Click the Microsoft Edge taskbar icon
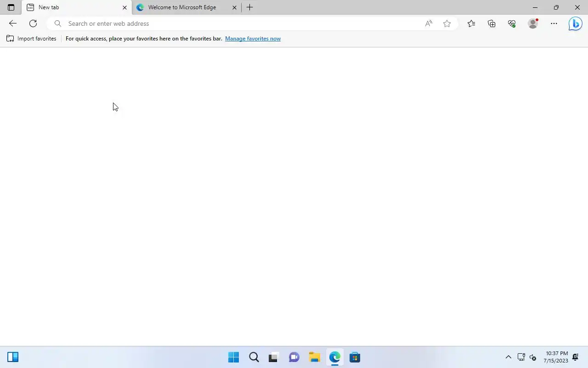The height and width of the screenshot is (368, 588). pyautogui.click(x=334, y=357)
